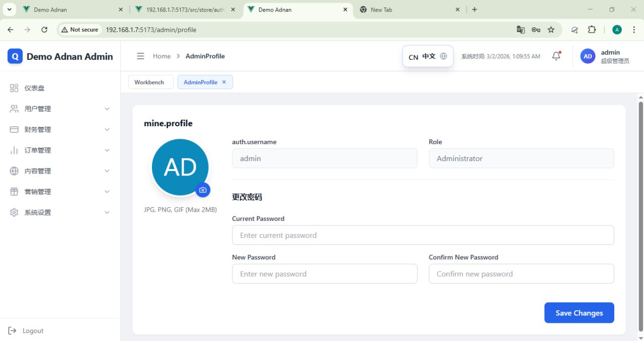Viewport: 644px width, 341px height.
Task: Open the notification bell
Action: 556,56
